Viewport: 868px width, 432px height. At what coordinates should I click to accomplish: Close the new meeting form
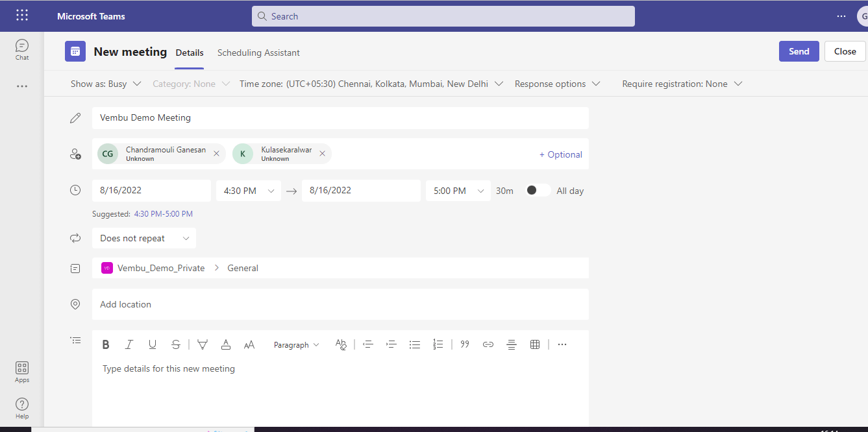coord(845,51)
